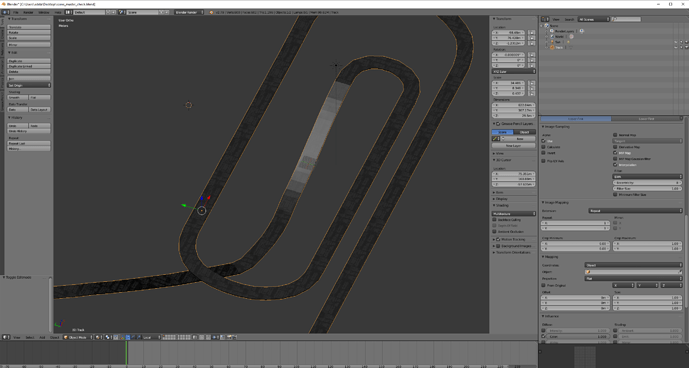Select the Track object icon in outliner
The height and width of the screenshot is (368, 689).
point(552,47)
